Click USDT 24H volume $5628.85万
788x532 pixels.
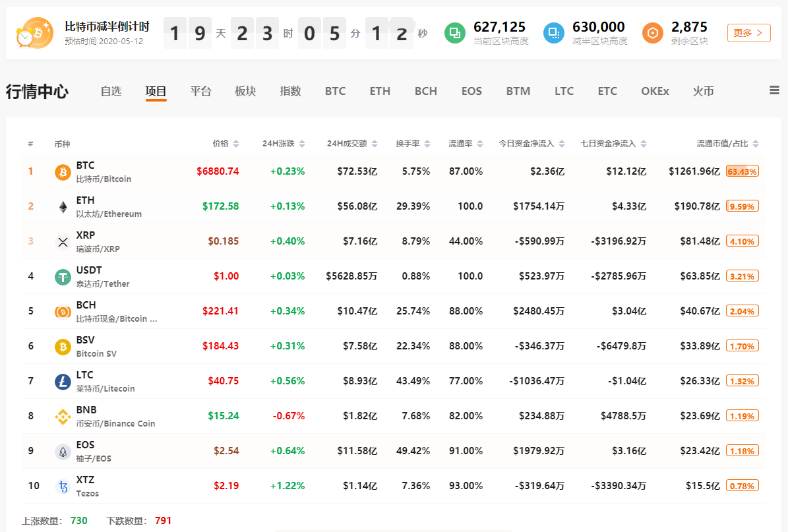click(x=351, y=276)
